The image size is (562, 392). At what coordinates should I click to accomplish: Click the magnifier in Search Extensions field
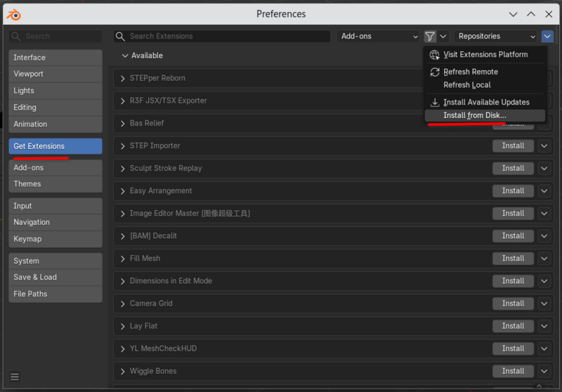click(120, 37)
